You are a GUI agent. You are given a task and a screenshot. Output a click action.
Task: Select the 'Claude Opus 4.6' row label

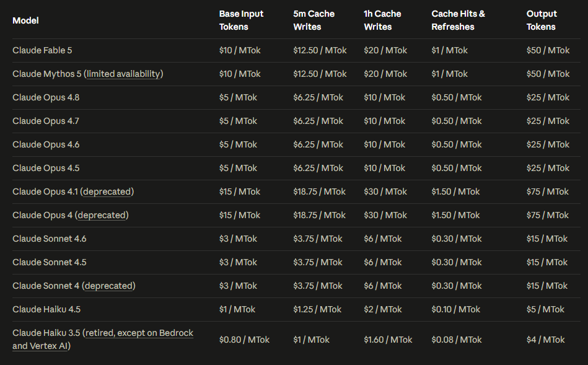[46, 144]
